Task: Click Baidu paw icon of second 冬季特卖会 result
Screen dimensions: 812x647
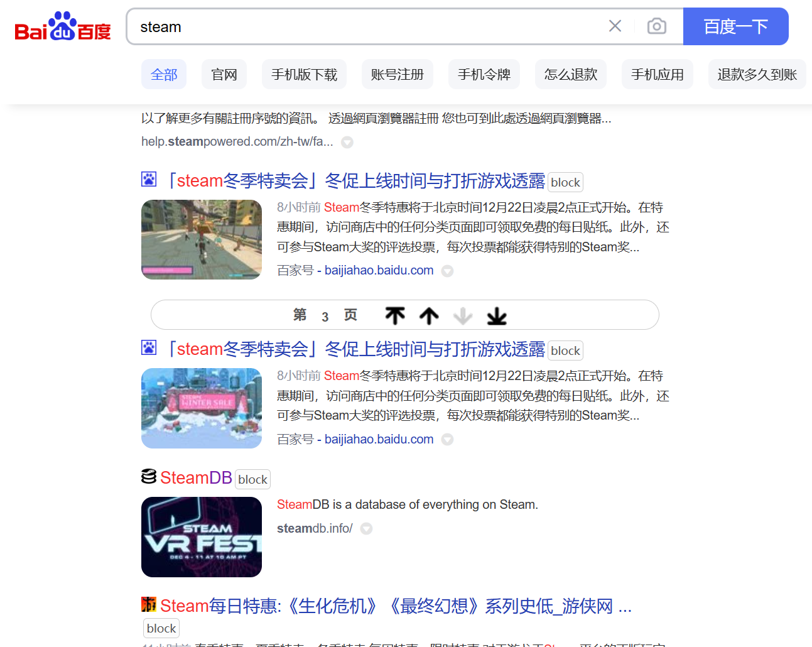Action: [149, 347]
